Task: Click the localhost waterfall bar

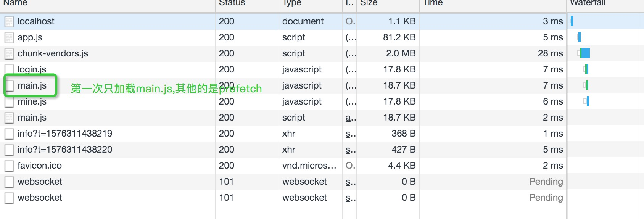Action: (572, 21)
